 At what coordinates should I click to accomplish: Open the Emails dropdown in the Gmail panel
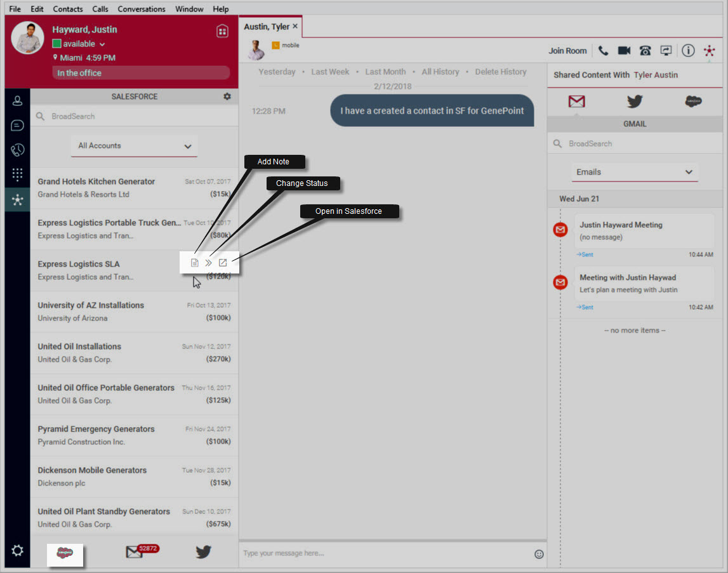tap(634, 172)
